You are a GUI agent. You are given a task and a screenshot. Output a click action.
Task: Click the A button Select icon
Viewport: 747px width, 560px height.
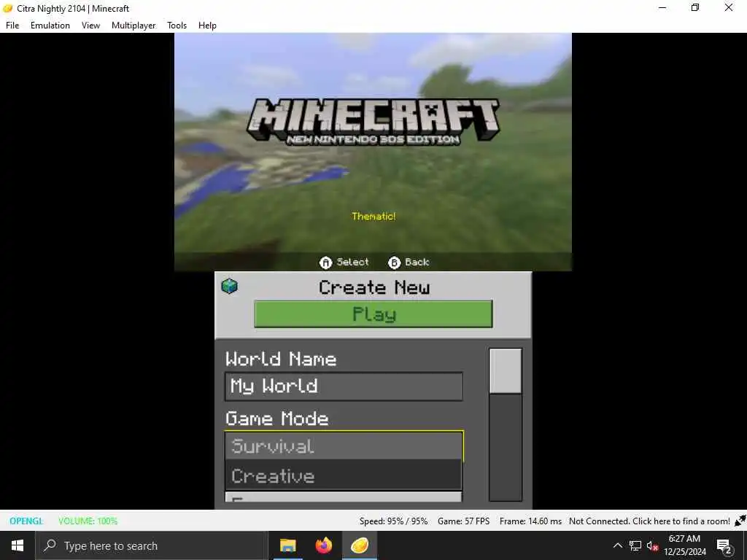click(325, 262)
